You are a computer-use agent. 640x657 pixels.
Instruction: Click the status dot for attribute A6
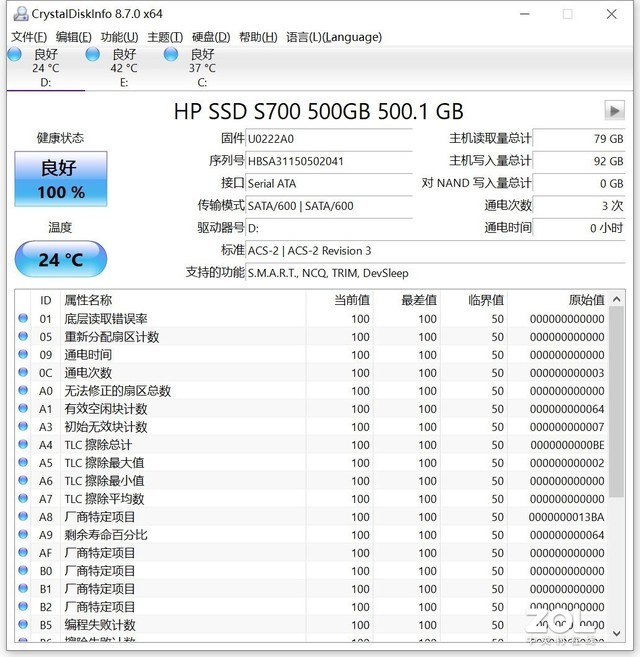tap(23, 481)
